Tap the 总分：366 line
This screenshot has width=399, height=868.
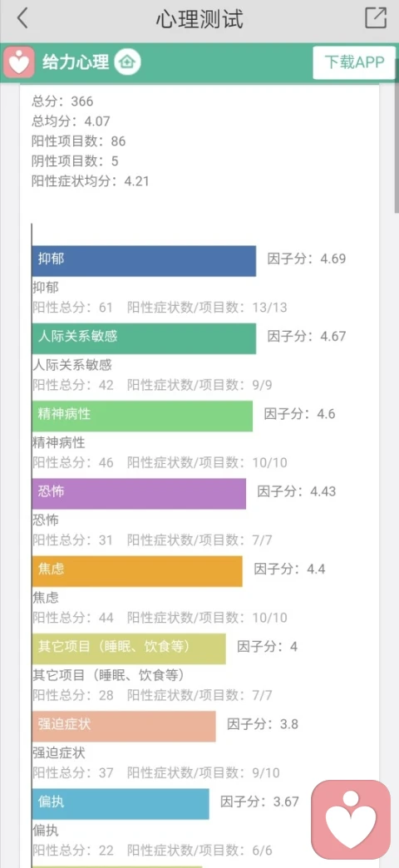click(62, 101)
